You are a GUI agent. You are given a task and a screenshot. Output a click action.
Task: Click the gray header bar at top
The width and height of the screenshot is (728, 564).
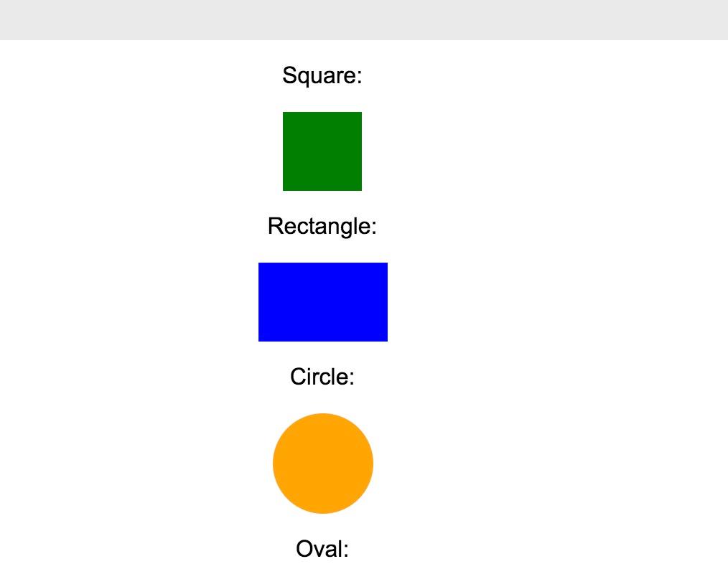[364, 20]
